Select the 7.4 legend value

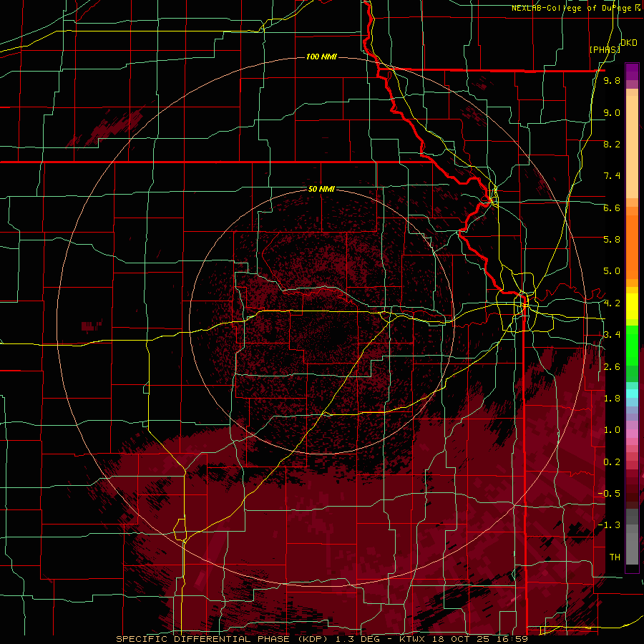click(612, 176)
